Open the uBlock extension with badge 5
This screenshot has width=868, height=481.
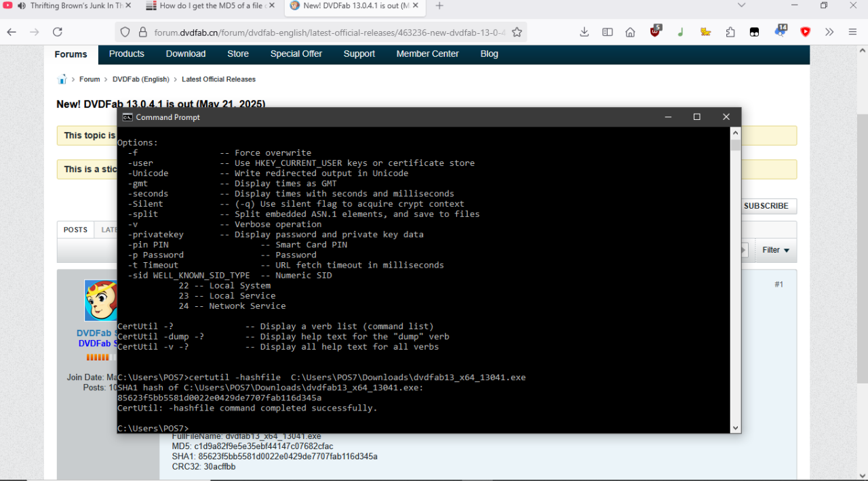point(656,31)
